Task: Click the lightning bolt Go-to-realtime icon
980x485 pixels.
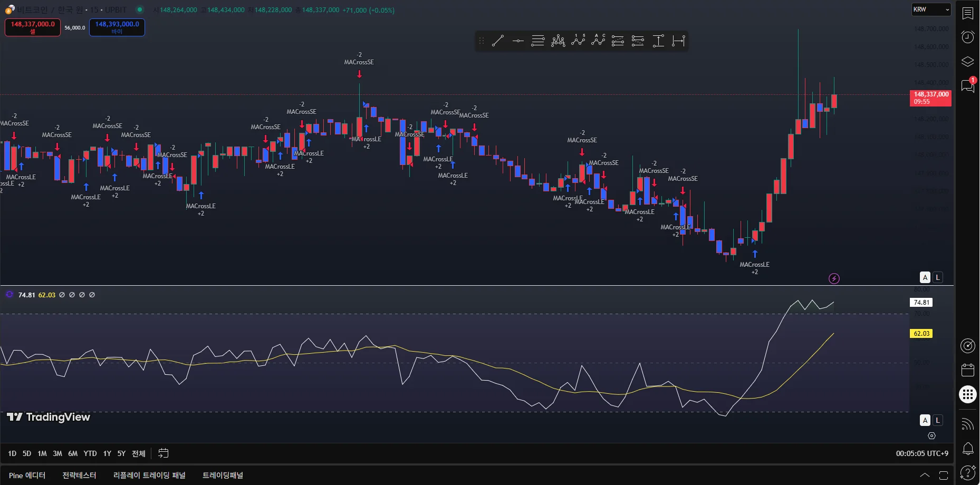Action: pos(834,278)
